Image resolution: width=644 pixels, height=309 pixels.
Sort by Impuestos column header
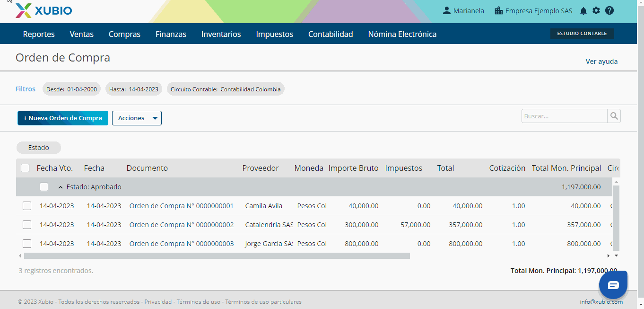(403, 168)
